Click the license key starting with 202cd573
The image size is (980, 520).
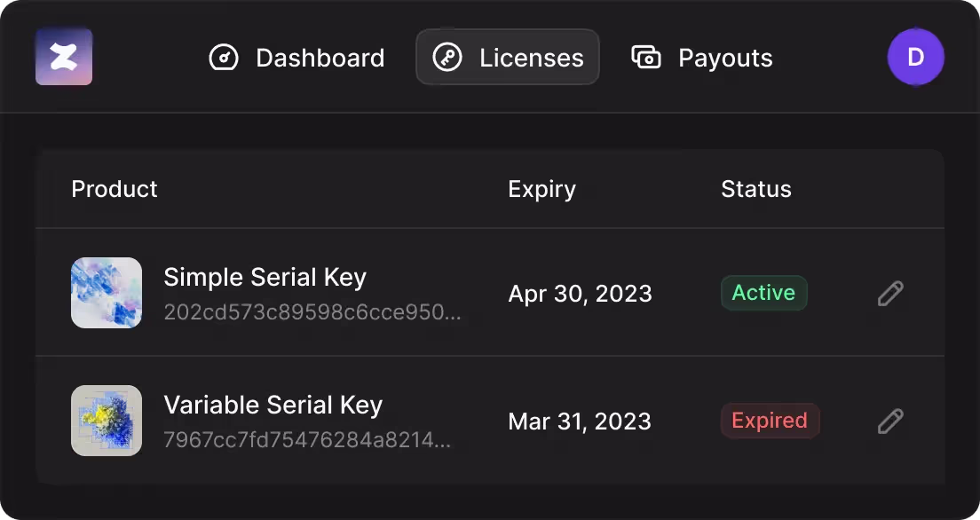(312, 312)
